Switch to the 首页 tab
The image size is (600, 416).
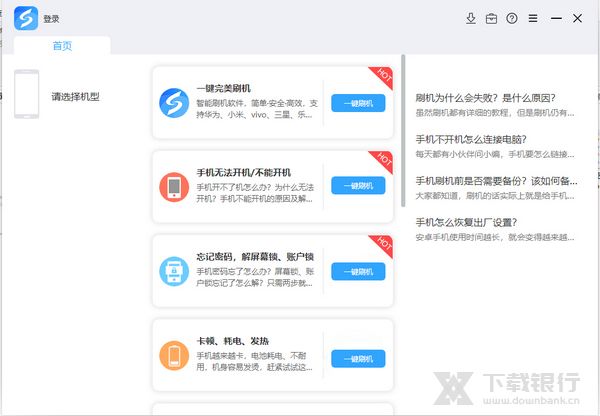[x=62, y=46]
